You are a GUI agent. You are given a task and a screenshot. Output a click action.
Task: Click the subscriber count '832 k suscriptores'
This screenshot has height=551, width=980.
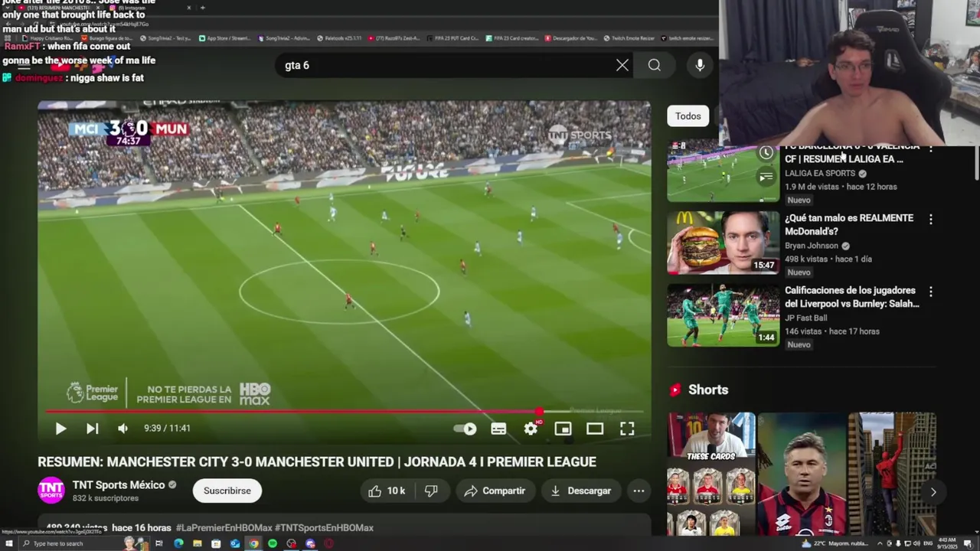(106, 498)
